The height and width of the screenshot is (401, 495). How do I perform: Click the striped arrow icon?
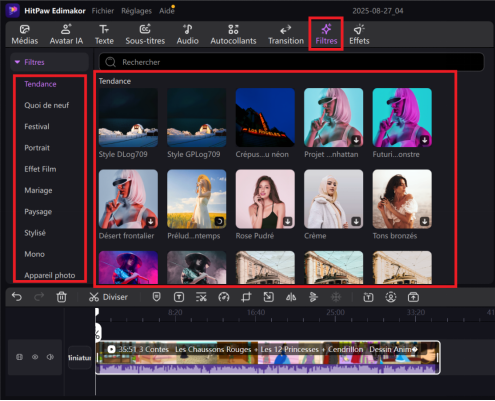coord(313,297)
